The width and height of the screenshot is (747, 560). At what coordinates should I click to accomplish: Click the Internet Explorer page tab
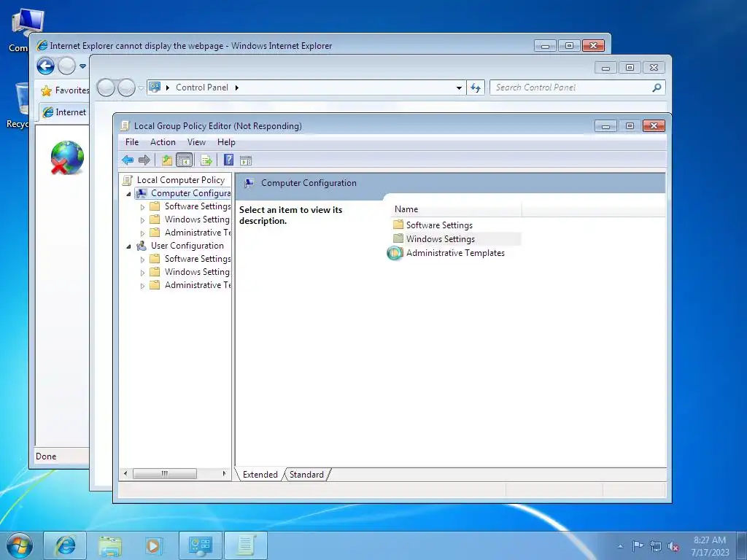64,112
